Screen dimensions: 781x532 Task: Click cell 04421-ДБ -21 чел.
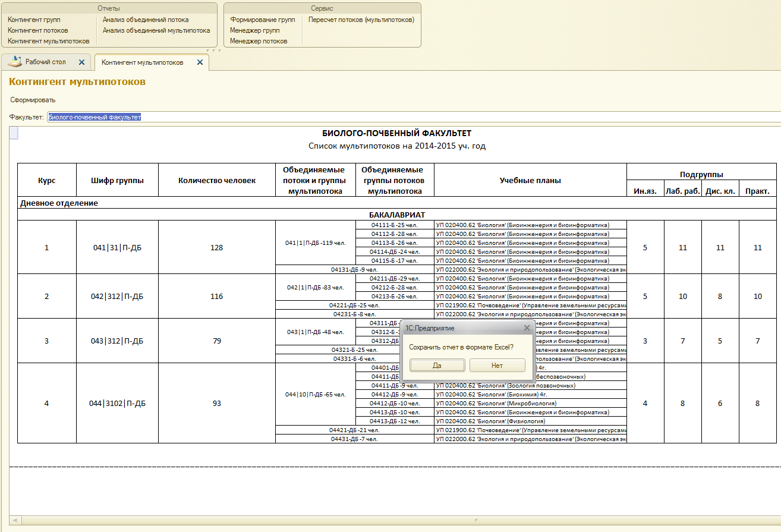(355, 430)
